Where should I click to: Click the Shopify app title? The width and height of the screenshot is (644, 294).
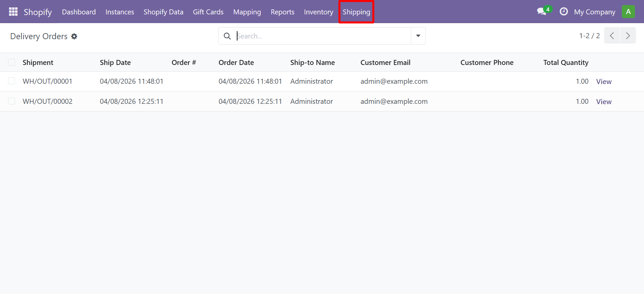(38, 12)
